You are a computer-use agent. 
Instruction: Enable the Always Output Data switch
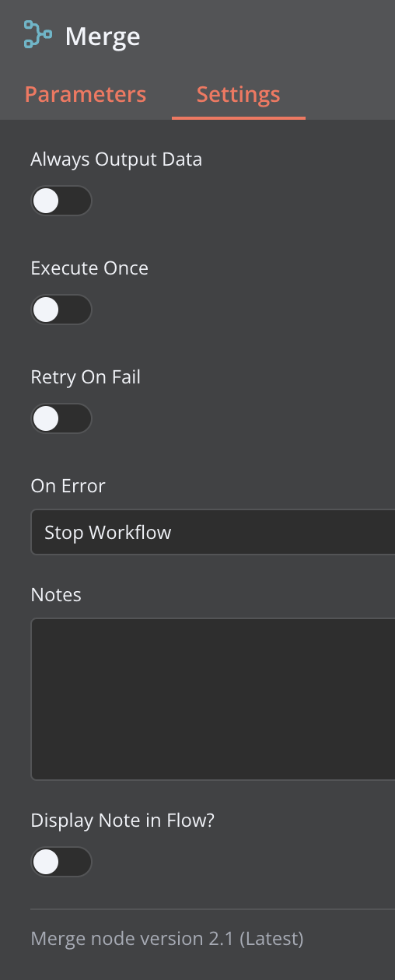click(61, 201)
